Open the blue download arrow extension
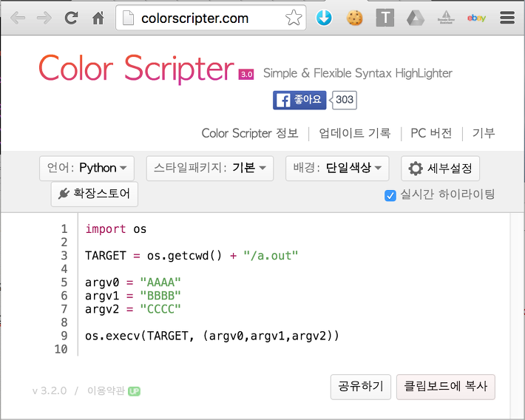 pos(324,18)
